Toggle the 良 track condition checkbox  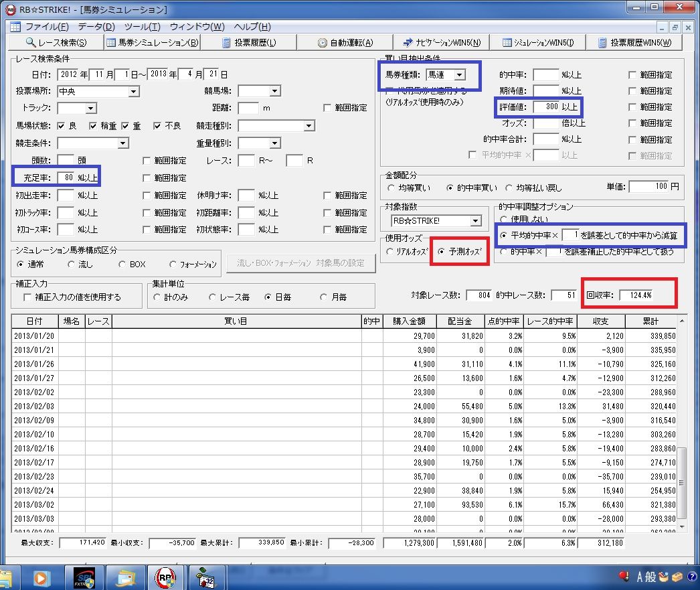[61, 126]
